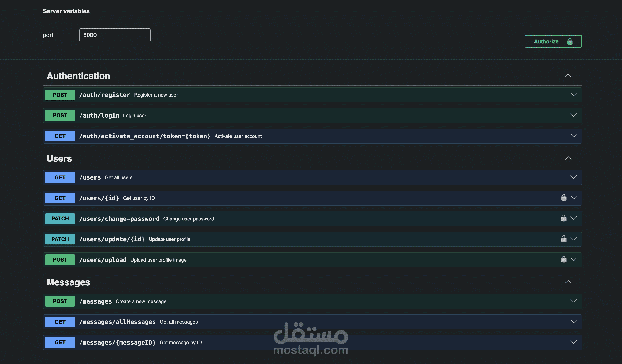Select the GET badge on /messages/{messageID}

60,342
